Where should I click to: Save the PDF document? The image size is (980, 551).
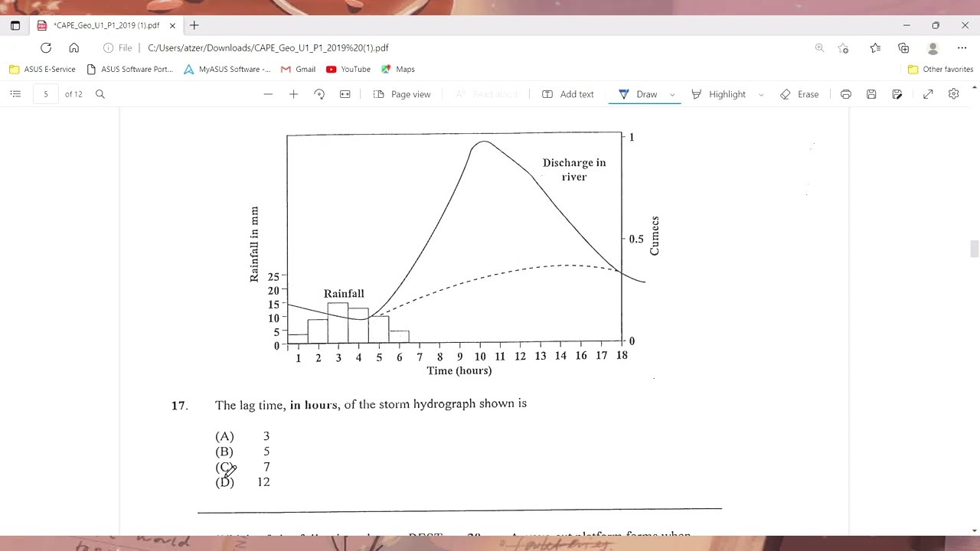pyautogui.click(x=871, y=94)
